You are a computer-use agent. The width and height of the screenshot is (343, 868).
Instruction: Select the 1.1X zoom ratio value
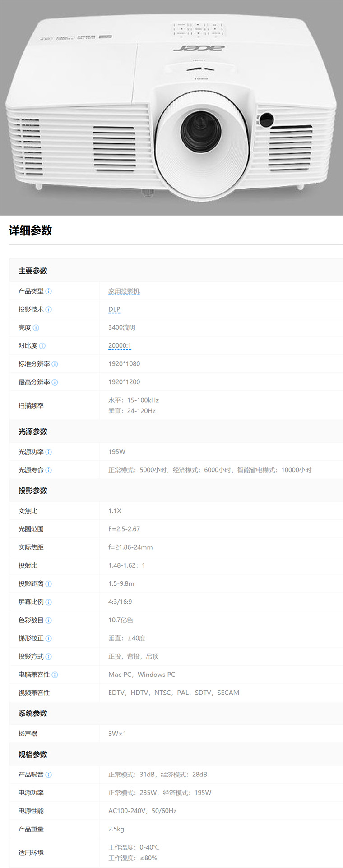click(x=115, y=511)
